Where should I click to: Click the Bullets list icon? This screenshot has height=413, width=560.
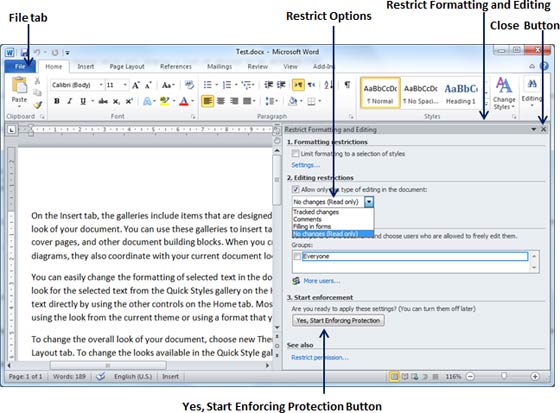tap(208, 85)
